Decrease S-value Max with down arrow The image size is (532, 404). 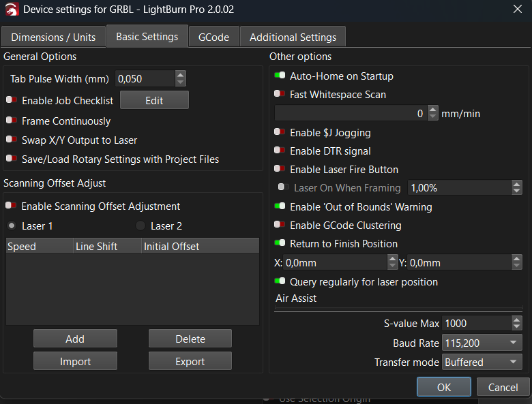517,327
